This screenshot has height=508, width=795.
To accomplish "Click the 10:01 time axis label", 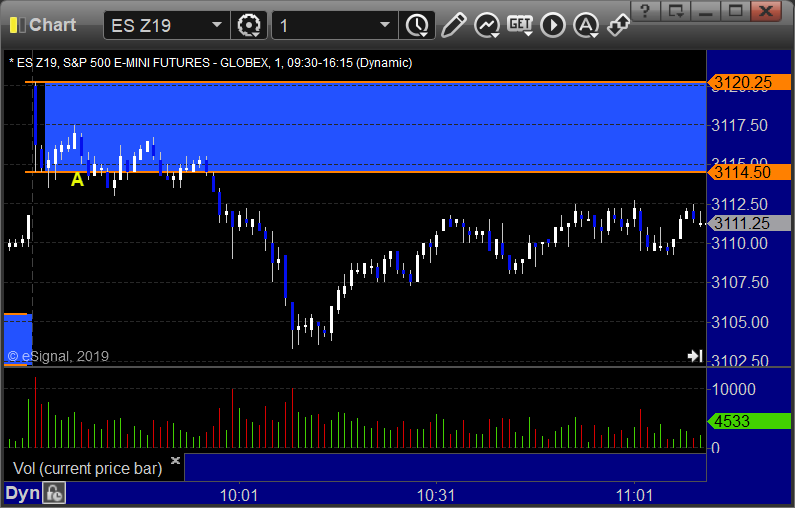I will (x=238, y=495).
